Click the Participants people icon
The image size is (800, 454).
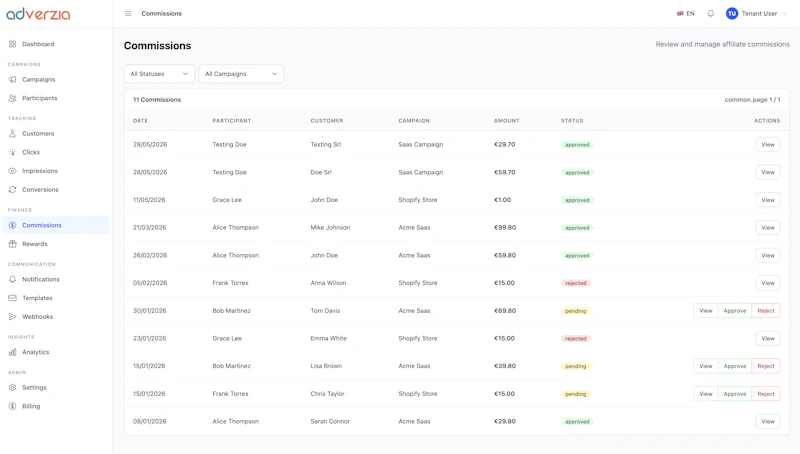12,98
